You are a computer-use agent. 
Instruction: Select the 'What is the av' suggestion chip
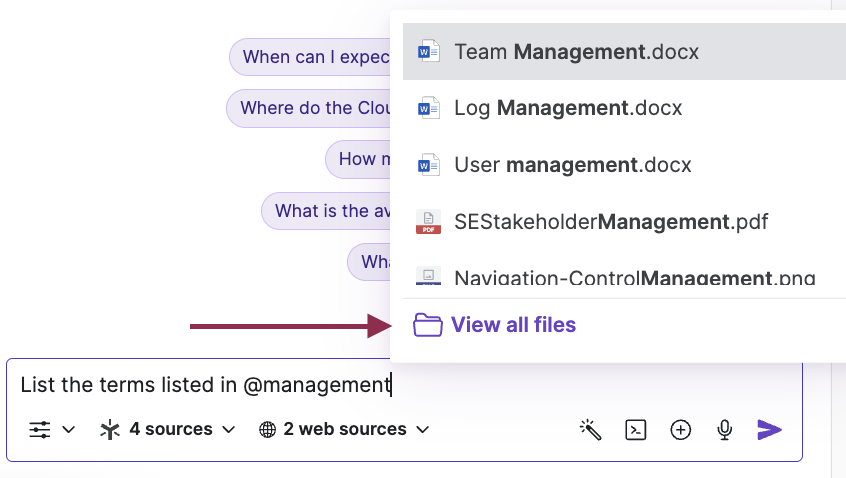[x=326, y=211]
